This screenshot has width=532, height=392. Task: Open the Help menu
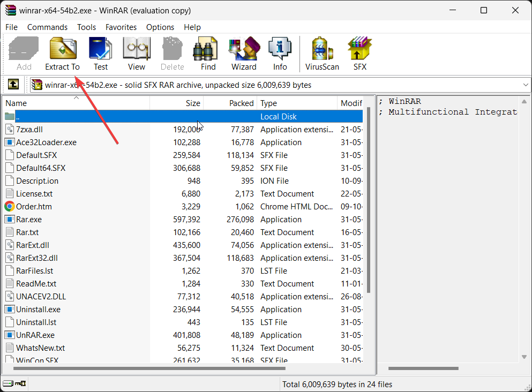[192, 27]
